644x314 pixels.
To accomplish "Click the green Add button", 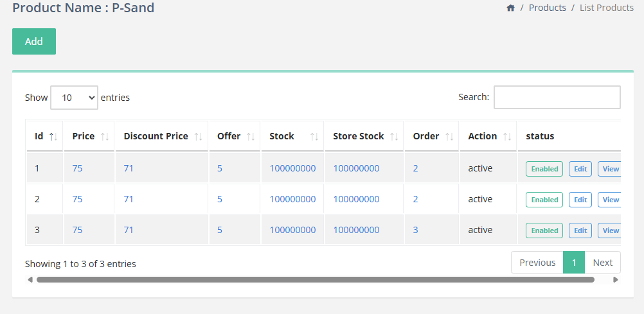I will point(34,41).
